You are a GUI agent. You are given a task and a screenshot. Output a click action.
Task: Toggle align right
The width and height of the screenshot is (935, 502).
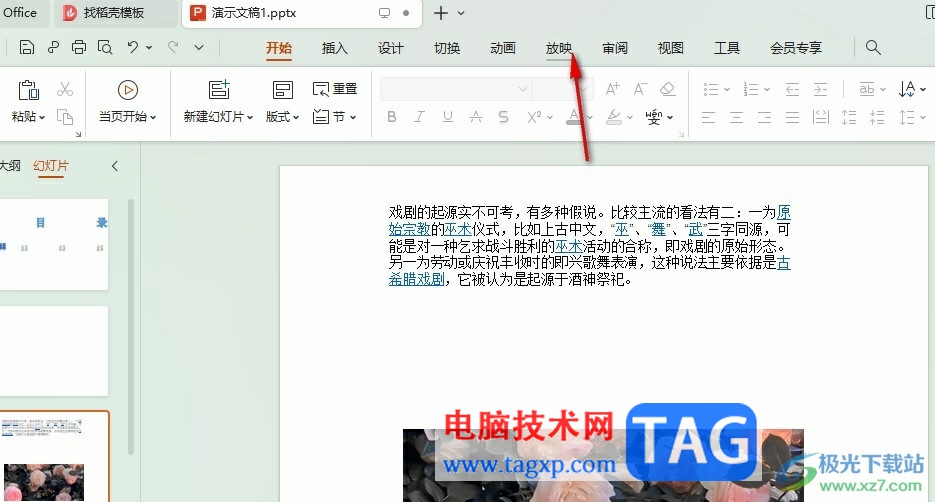click(x=764, y=117)
